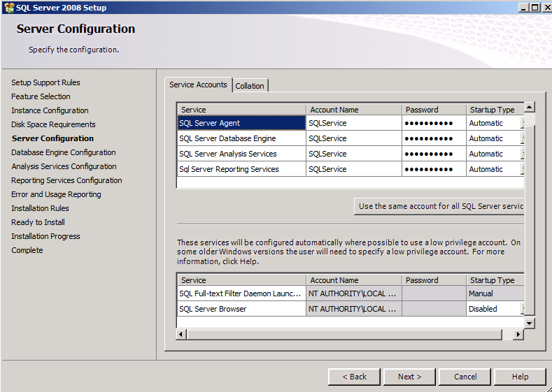
Task: Edit account name for SQL Server Agent
Action: pos(354,123)
